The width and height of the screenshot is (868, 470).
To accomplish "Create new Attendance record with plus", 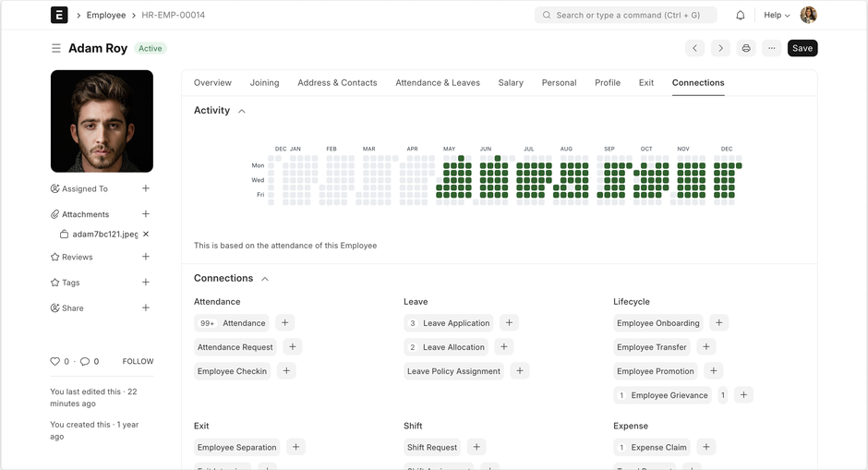I will (285, 323).
